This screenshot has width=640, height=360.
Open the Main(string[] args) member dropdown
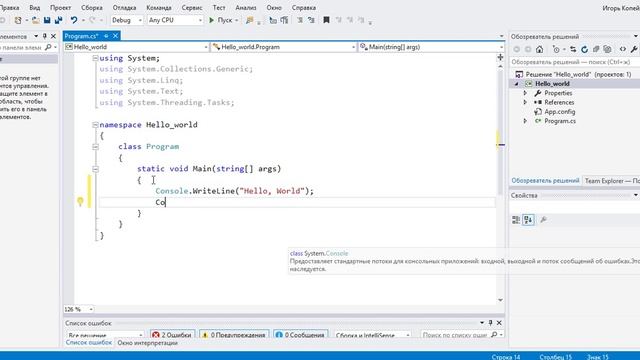tap(431, 47)
